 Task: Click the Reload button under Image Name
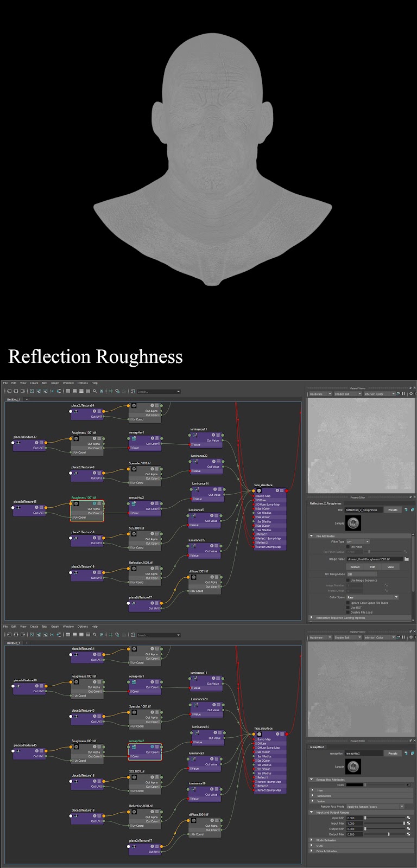tap(355, 567)
